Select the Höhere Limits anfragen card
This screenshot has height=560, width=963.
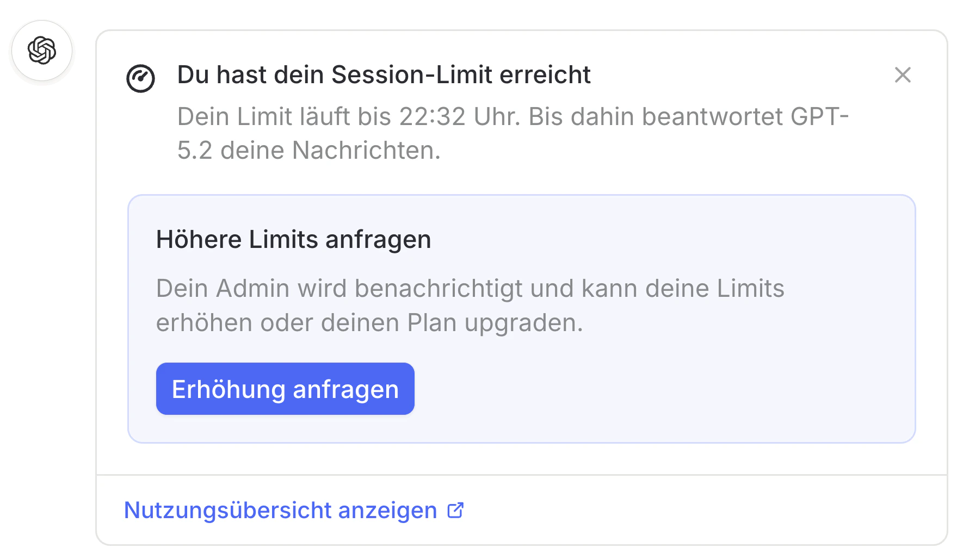pos(522,318)
